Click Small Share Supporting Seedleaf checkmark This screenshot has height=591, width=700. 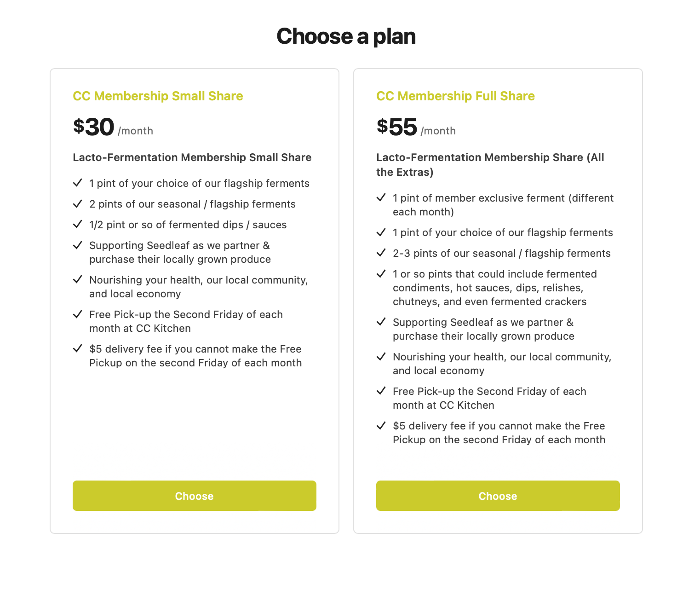point(77,245)
